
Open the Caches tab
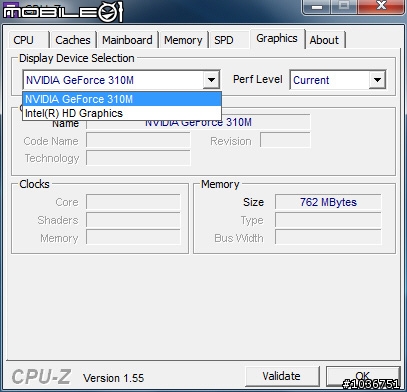pyautogui.click(x=73, y=40)
